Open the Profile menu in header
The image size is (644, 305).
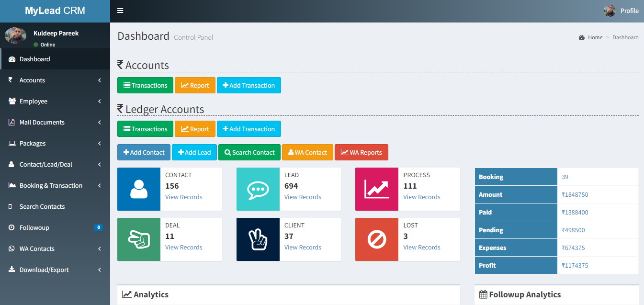621,11
